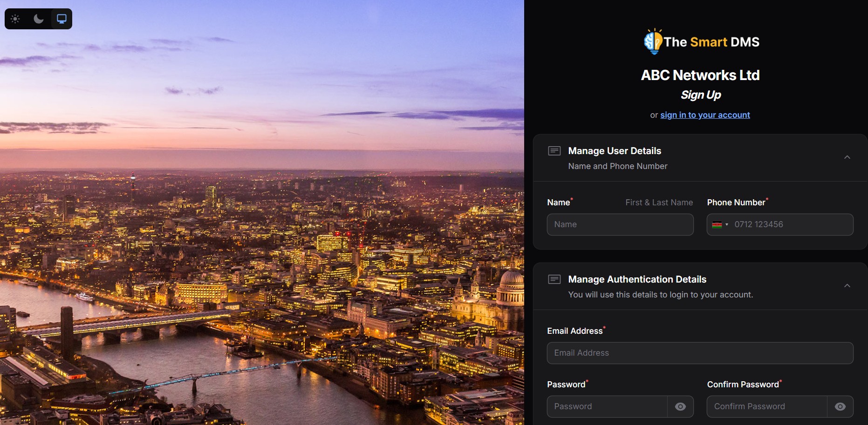
Task: Collapse the Manage Authentication Details section
Action: pos(847,286)
